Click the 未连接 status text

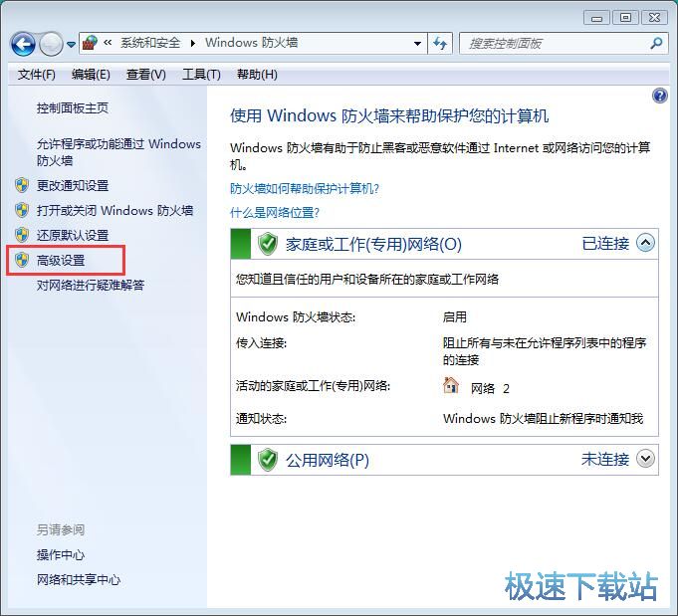605,459
